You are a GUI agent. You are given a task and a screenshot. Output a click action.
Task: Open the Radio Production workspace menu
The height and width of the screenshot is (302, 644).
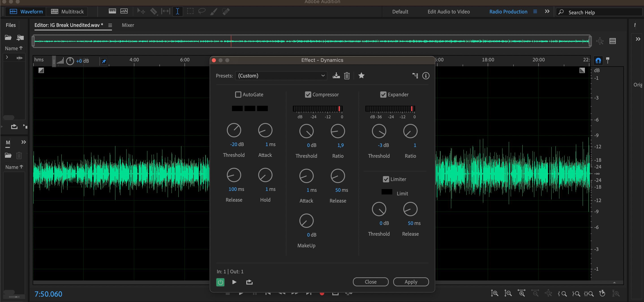[535, 11]
